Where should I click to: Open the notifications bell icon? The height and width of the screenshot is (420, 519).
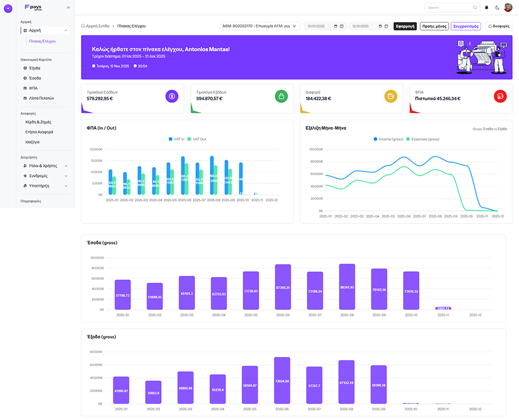pos(487,7)
